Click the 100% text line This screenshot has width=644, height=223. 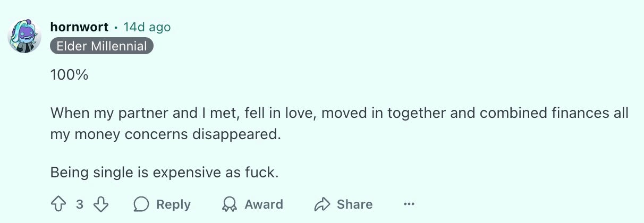[69, 75]
